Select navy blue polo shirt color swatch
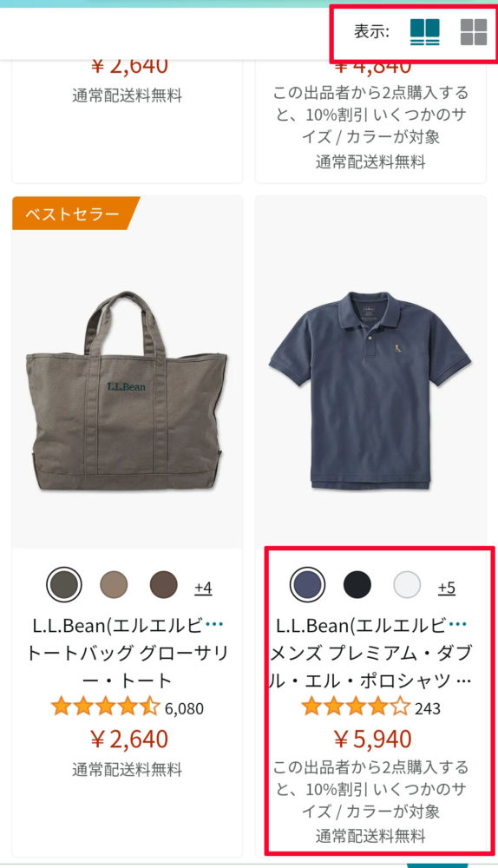The height and width of the screenshot is (868, 498). [x=308, y=584]
